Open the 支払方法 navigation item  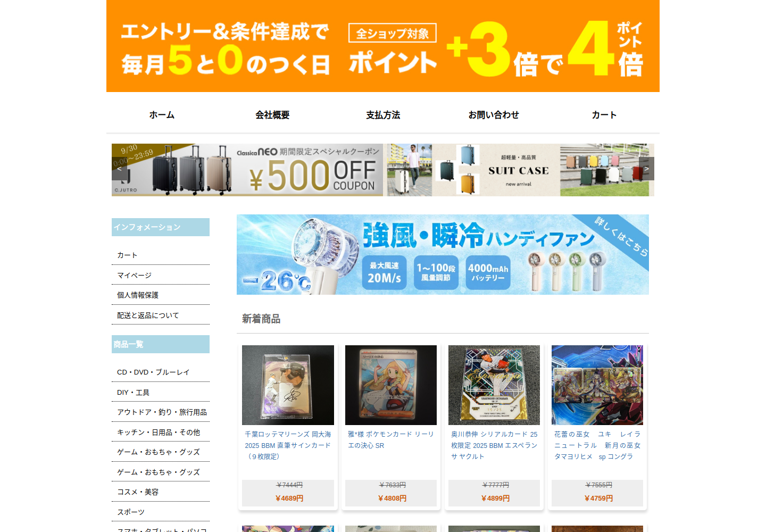point(383,115)
